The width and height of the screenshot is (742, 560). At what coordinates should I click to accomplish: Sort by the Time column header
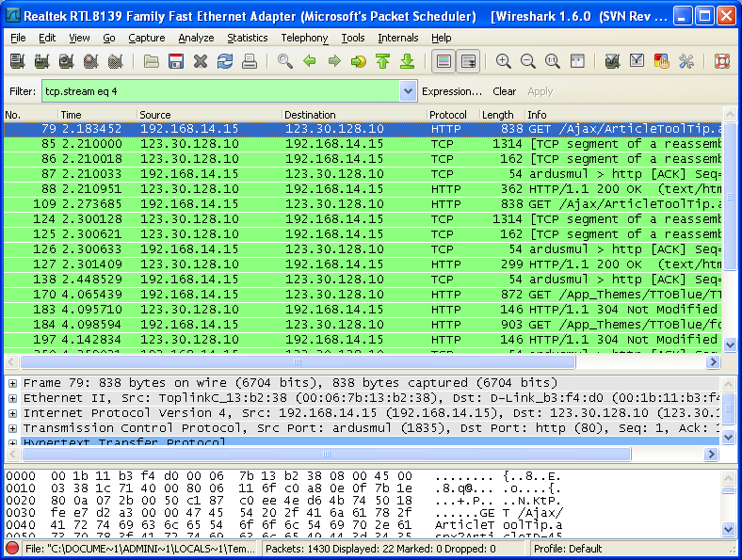97,115
